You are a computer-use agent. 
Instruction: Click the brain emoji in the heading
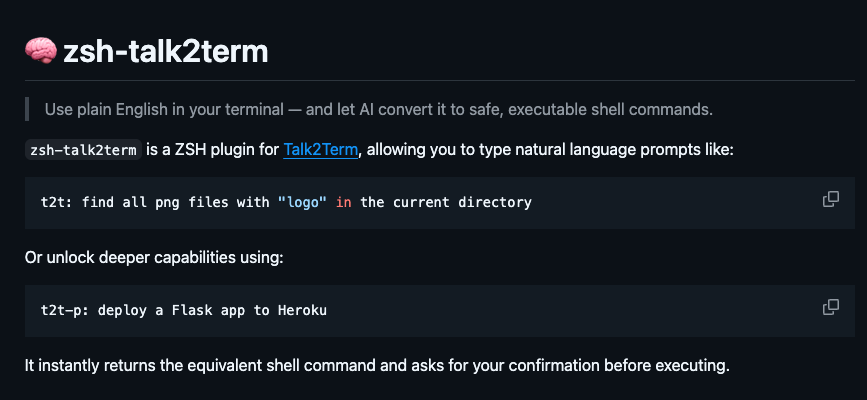point(41,51)
